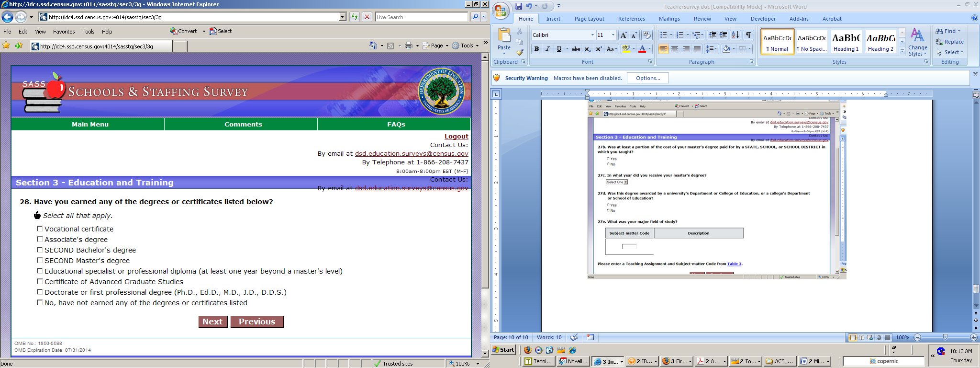Check the SECOND Bachelor's degree box

pos(40,250)
